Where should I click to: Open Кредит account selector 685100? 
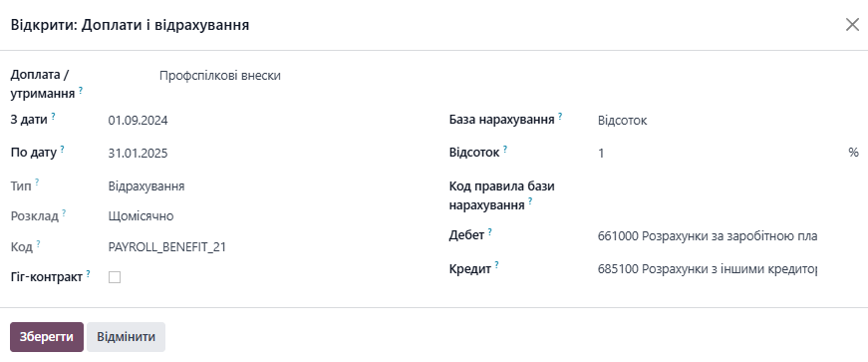707,270
